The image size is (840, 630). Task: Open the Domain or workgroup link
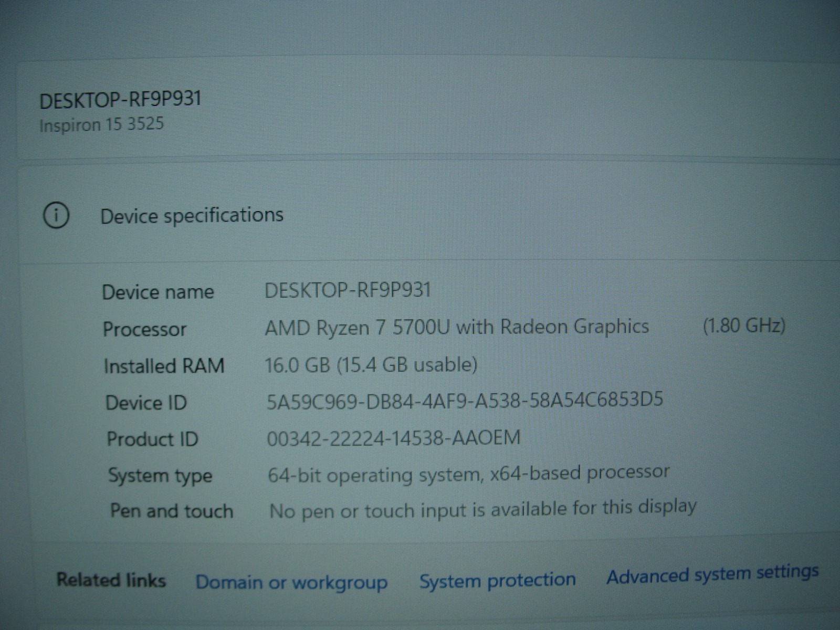(x=291, y=582)
